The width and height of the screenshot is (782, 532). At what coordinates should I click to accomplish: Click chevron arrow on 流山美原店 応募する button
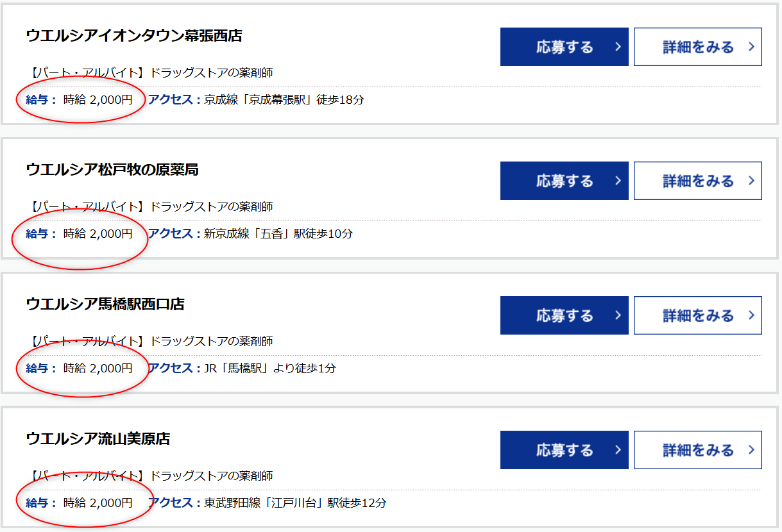618,450
